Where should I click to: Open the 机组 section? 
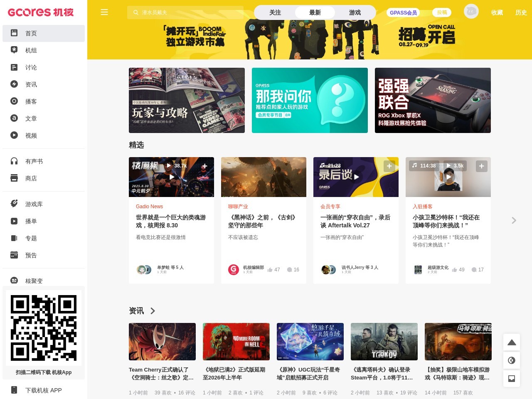[x=44, y=50]
